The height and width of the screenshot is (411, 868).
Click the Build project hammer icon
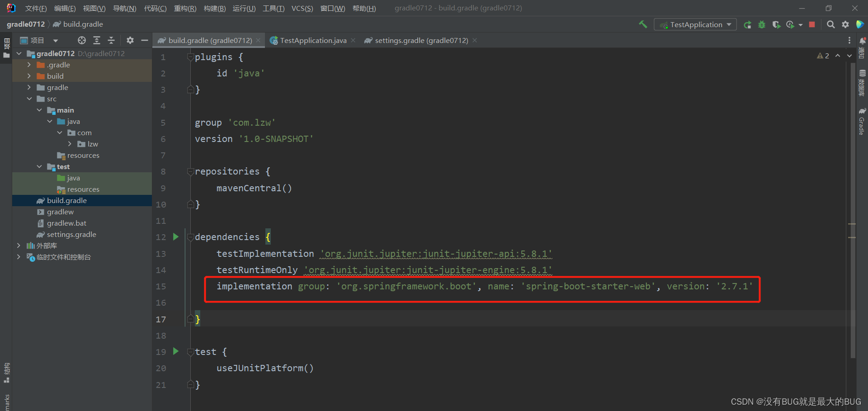point(643,24)
